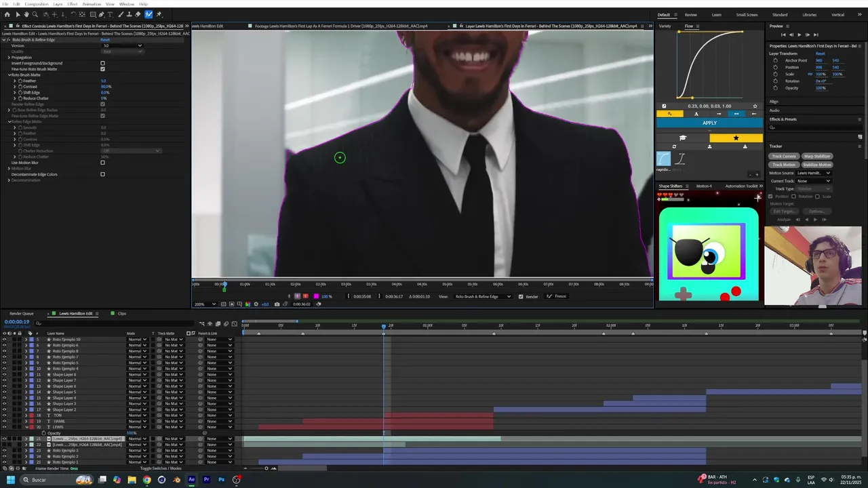Click the Warp Stabilizer button
The height and width of the screenshot is (488, 868).
click(817, 157)
